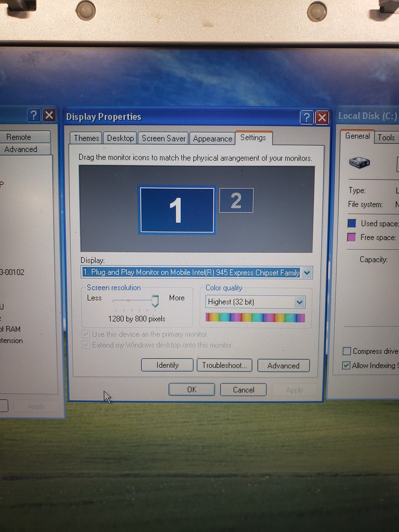Screen dimensions: 399x532
Task: Confirm Display Properties with OK
Action: (x=192, y=389)
